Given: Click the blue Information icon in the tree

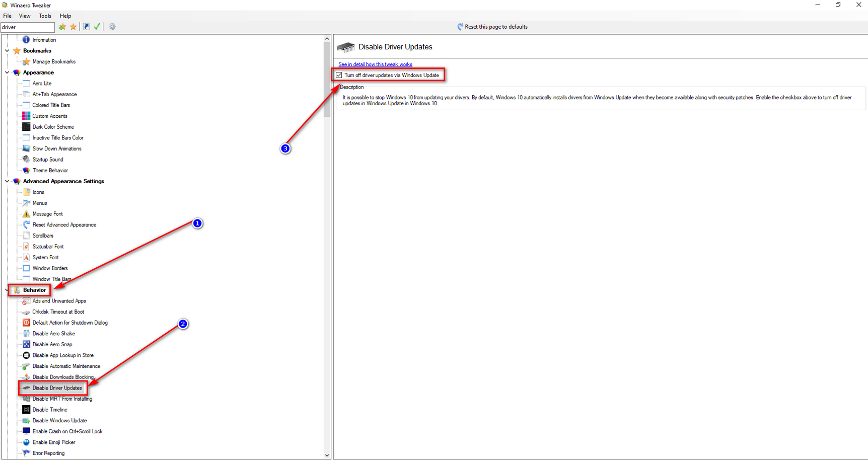Looking at the screenshot, I should [x=26, y=40].
